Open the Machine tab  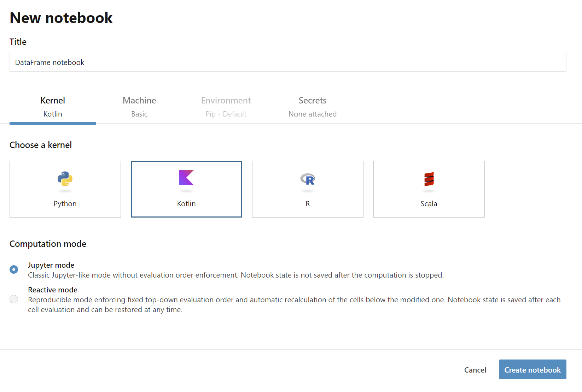(x=139, y=107)
